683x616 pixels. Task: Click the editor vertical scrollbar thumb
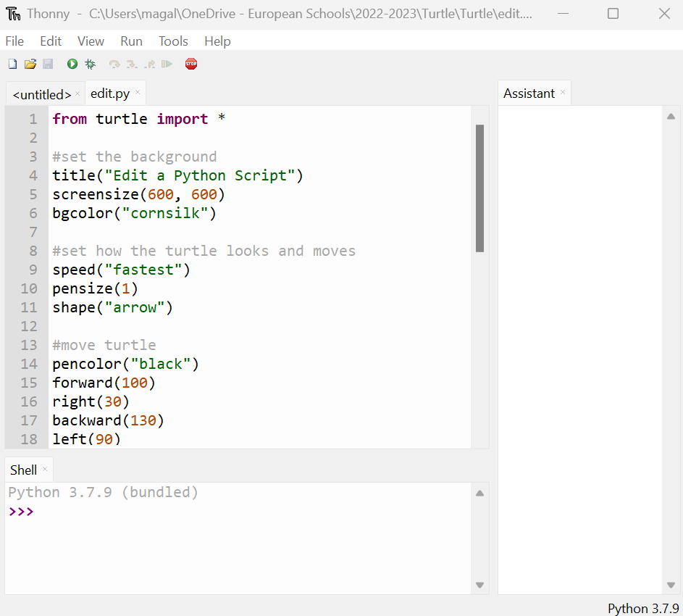[480, 188]
